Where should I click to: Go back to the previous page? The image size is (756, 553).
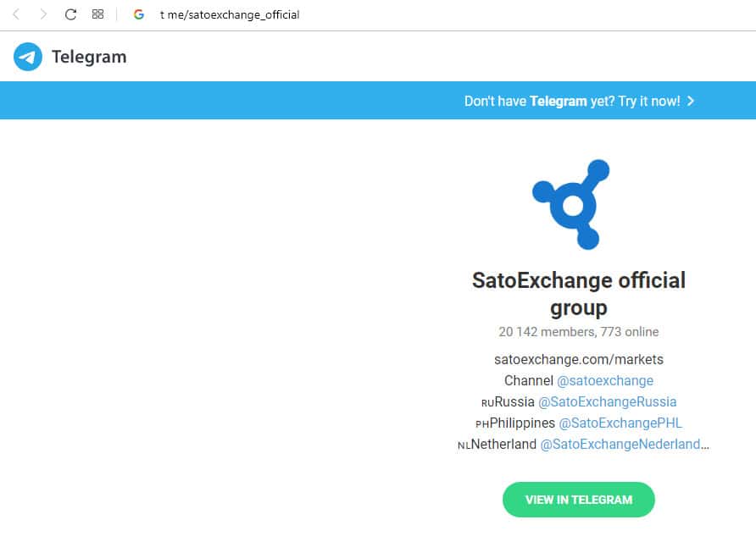16,14
